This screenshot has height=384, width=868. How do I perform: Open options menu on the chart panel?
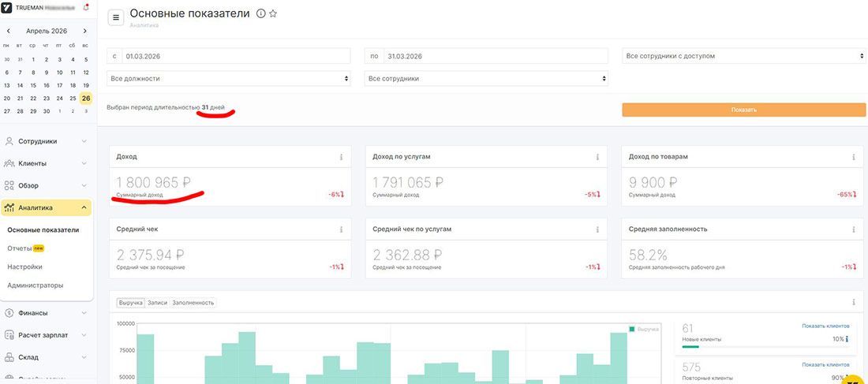click(x=854, y=303)
